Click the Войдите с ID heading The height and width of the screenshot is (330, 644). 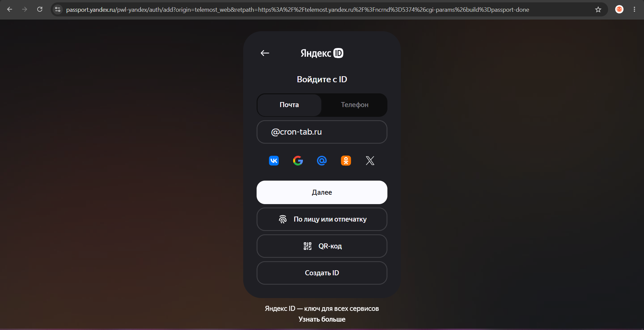(x=322, y=79)
